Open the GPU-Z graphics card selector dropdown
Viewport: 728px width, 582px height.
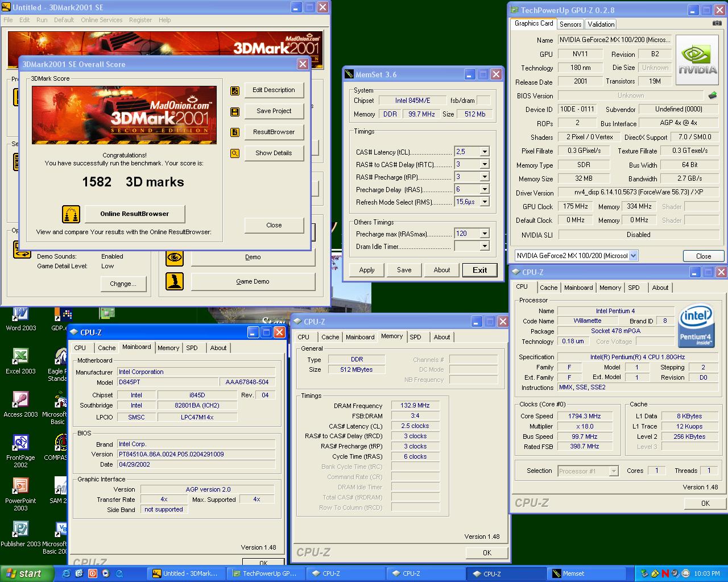(634, 256)
